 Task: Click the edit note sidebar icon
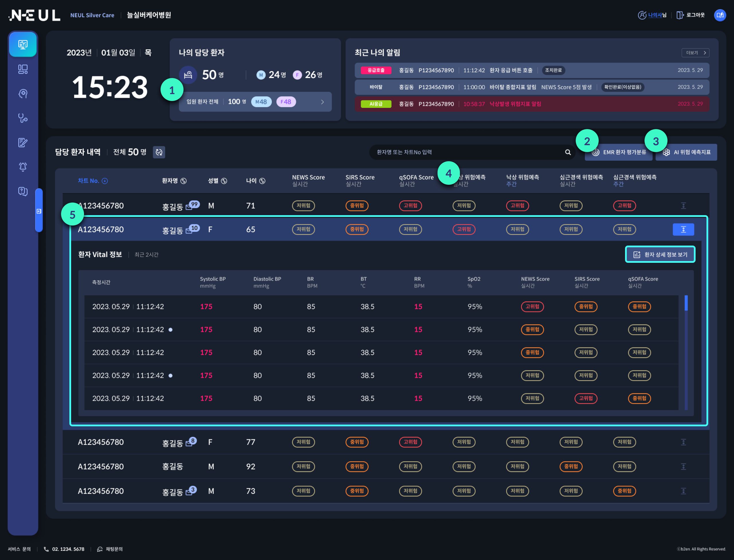23,143
